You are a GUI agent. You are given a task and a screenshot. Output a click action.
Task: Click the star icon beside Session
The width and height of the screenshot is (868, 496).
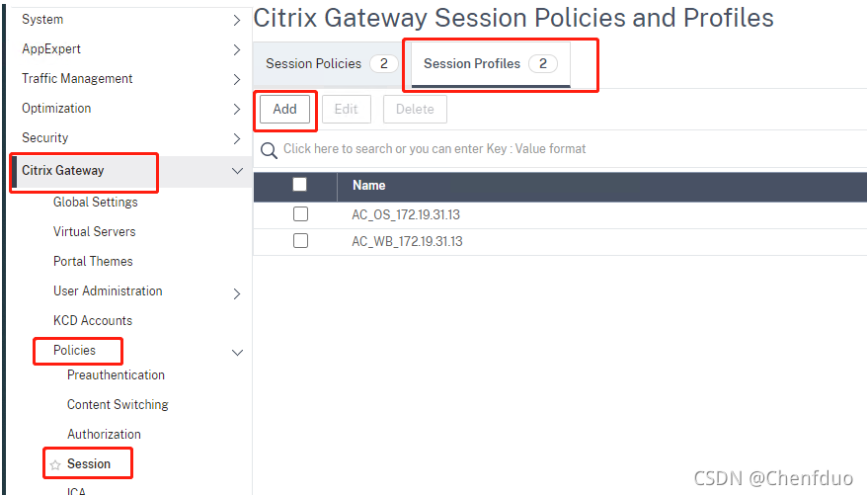[55, 464]
